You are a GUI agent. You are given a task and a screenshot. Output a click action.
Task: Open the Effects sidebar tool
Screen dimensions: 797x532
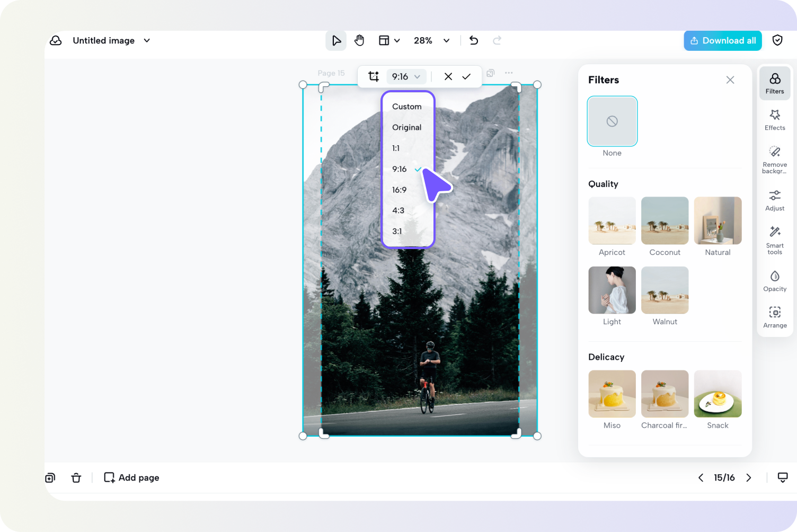click(775, 120)
